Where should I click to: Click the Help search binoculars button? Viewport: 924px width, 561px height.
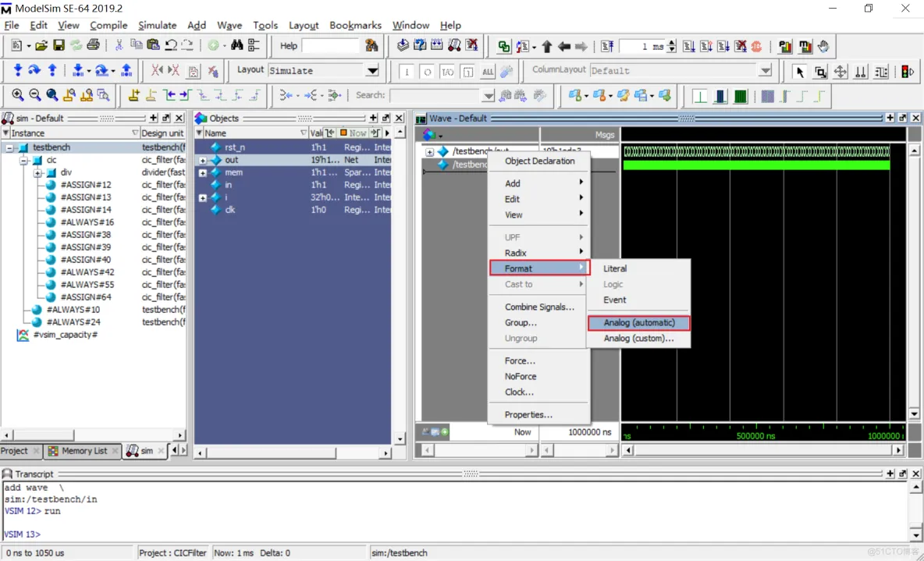tap(371, 46)
